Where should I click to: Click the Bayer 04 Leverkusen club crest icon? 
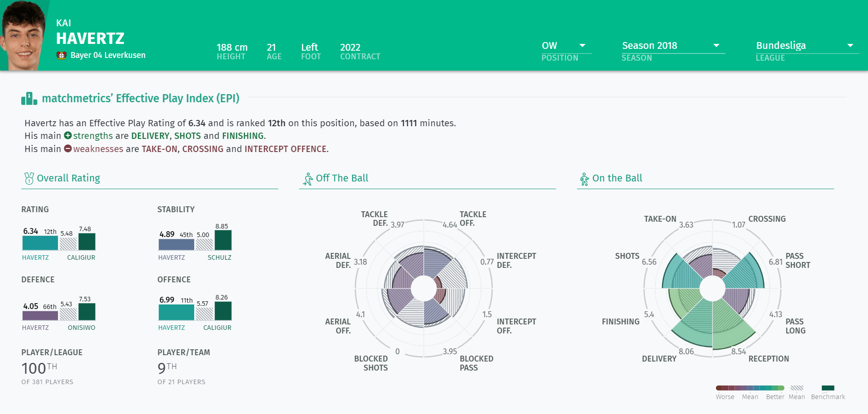coord(62,55)
